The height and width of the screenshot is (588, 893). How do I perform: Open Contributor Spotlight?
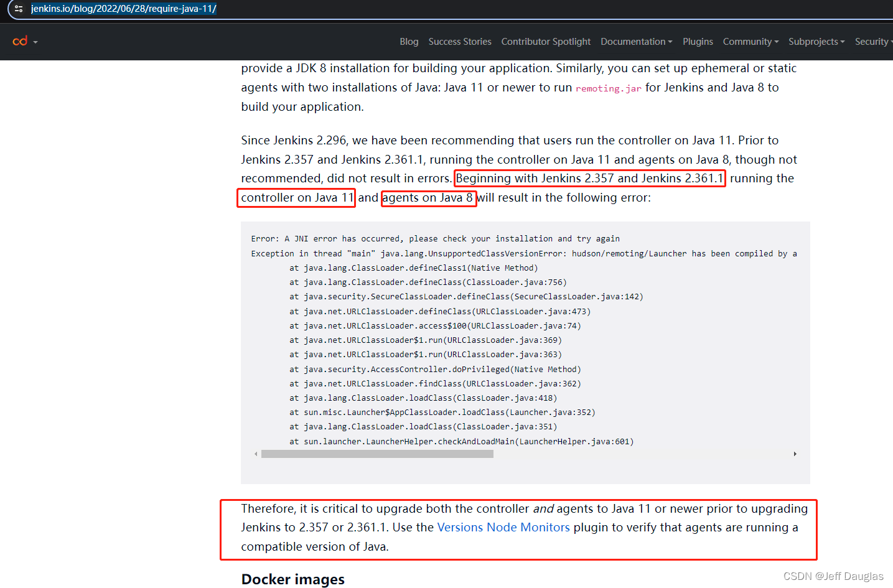tap(546, 41)
